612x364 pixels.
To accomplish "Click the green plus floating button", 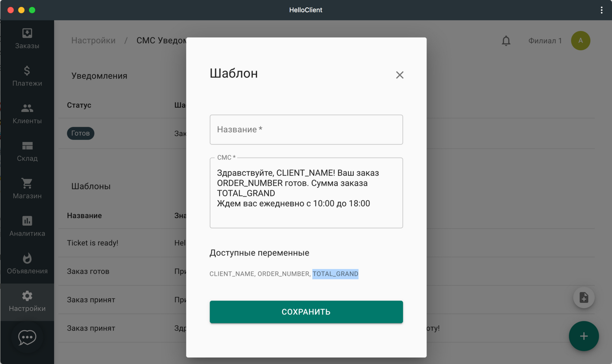I will click(x=584, y=336).
